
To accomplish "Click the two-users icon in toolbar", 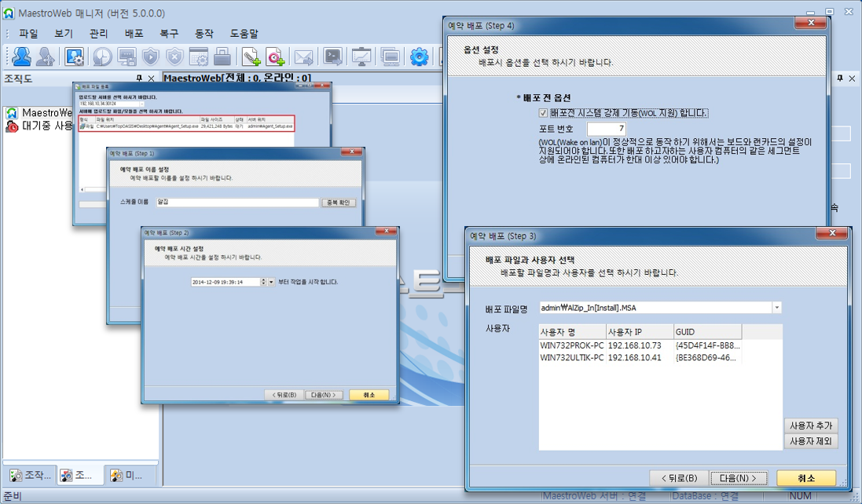I will coord(21,57).
